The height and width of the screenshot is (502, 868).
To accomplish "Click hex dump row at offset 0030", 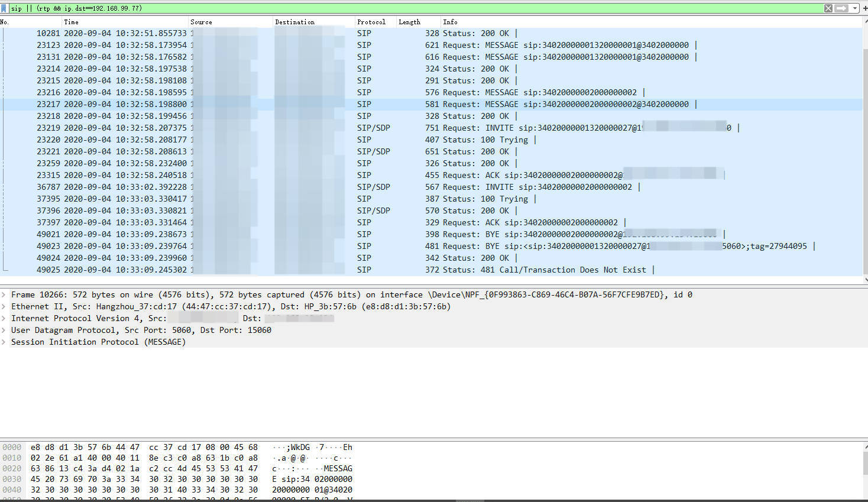I will point(177,479).
